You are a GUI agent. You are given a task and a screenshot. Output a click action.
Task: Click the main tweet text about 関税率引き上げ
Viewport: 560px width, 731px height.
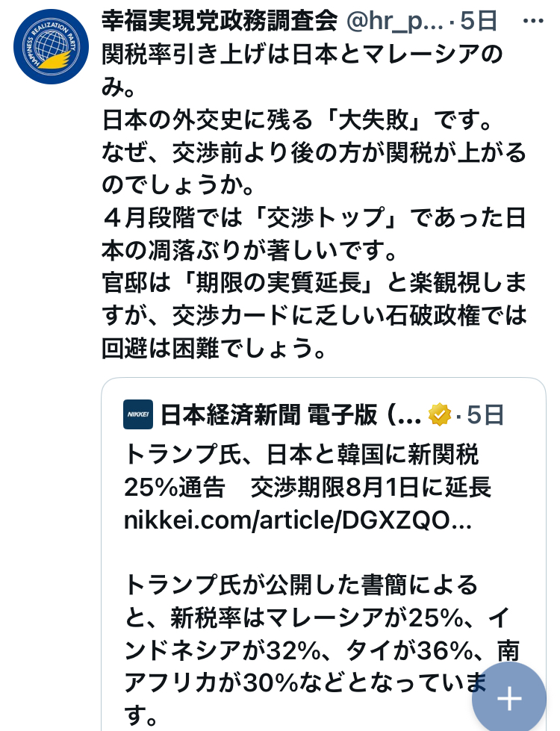point(302,70)
